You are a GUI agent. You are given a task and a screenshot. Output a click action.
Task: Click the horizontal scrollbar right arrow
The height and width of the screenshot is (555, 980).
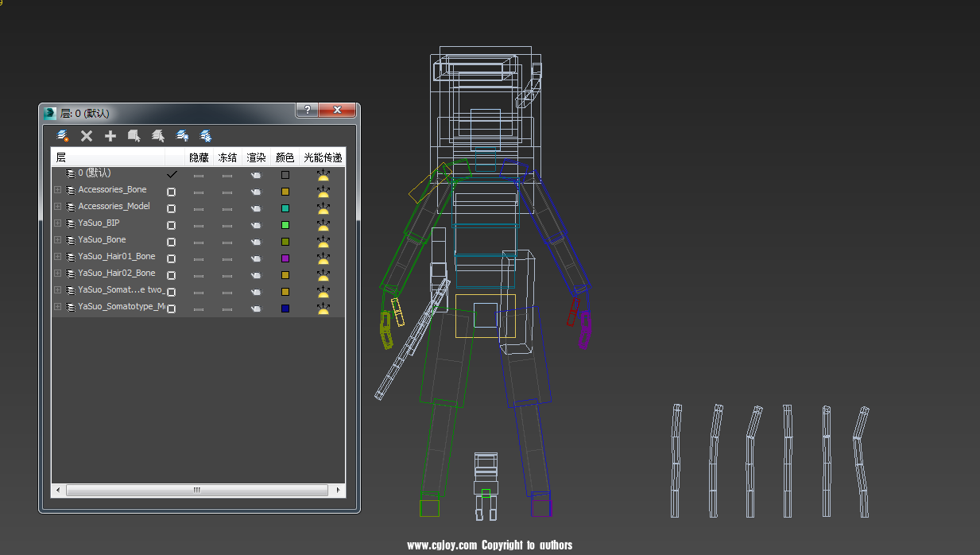[339, 490]
